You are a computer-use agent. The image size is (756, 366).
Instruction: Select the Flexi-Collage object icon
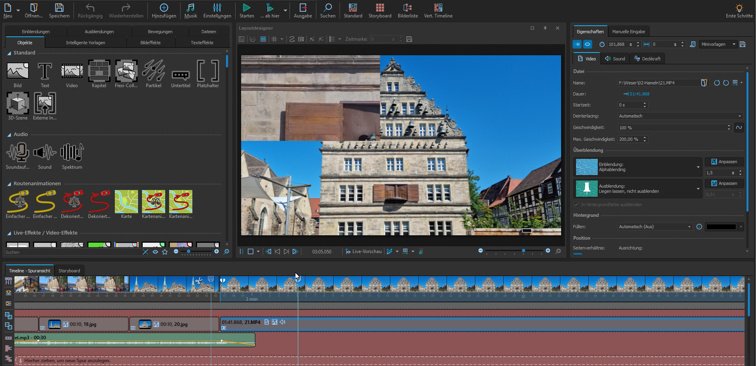pos(126,71)
